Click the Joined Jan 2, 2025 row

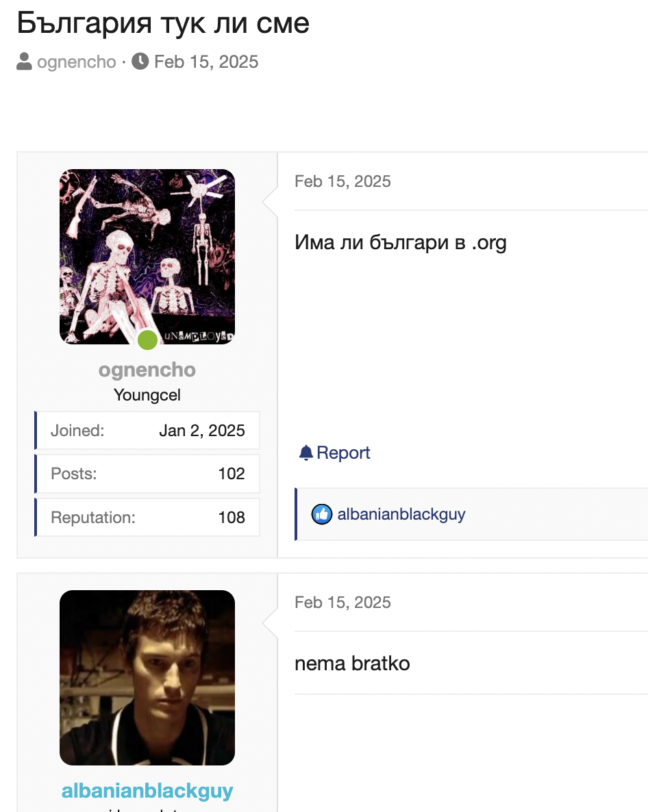[x=147, y=431]
